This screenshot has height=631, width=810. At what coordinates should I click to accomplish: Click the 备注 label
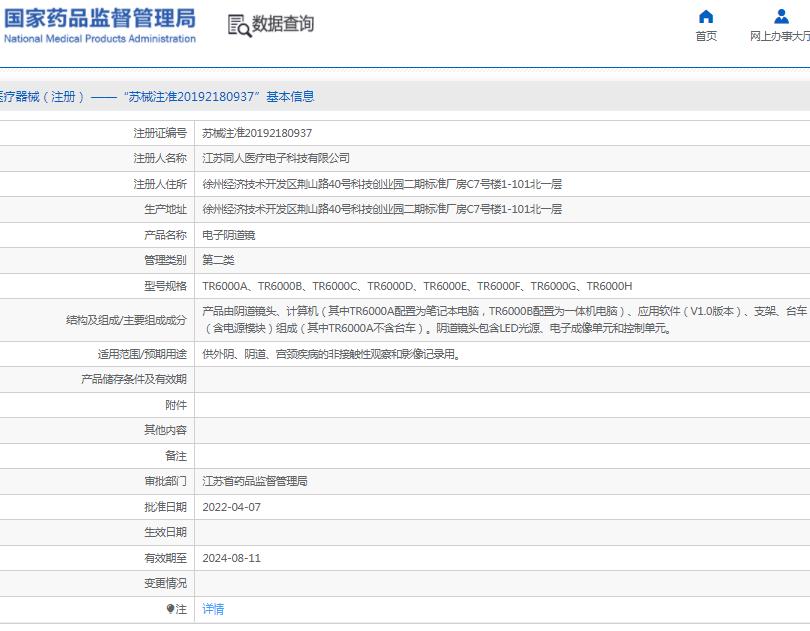pos(176,456)
